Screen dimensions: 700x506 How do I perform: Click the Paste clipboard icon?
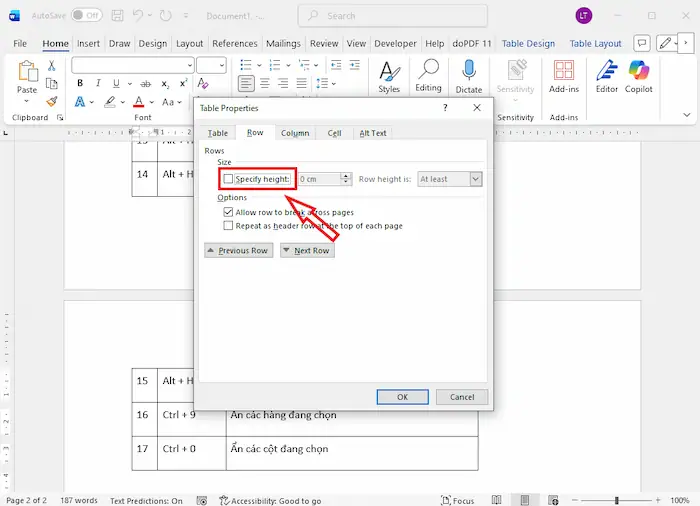(28, 75)
